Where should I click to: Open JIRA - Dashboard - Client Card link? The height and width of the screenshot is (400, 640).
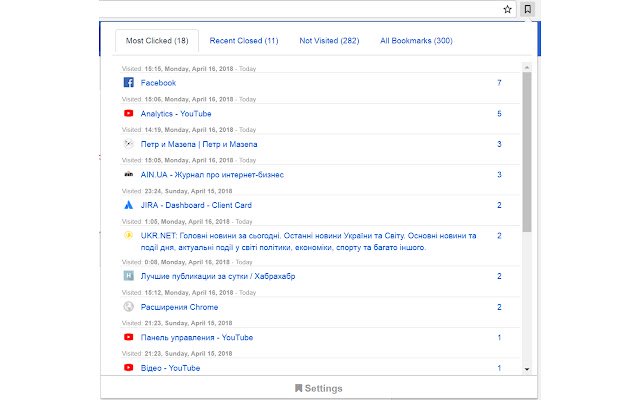pyautogui.click(x=196, y=205)
